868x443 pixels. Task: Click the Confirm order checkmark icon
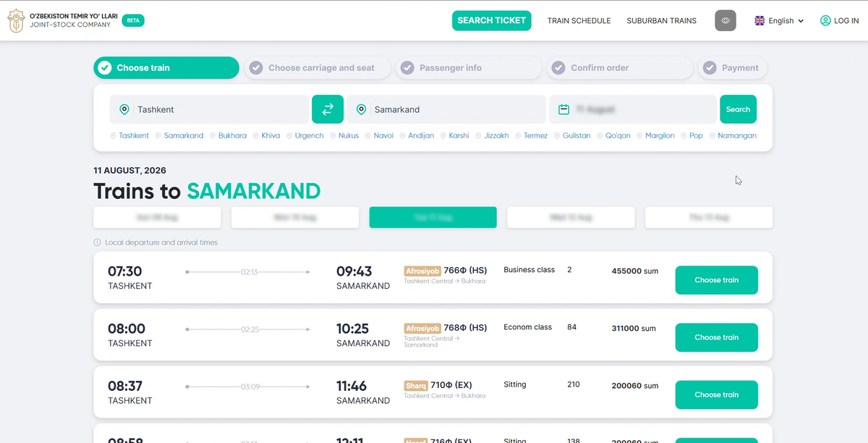click(x=558, y=68)
